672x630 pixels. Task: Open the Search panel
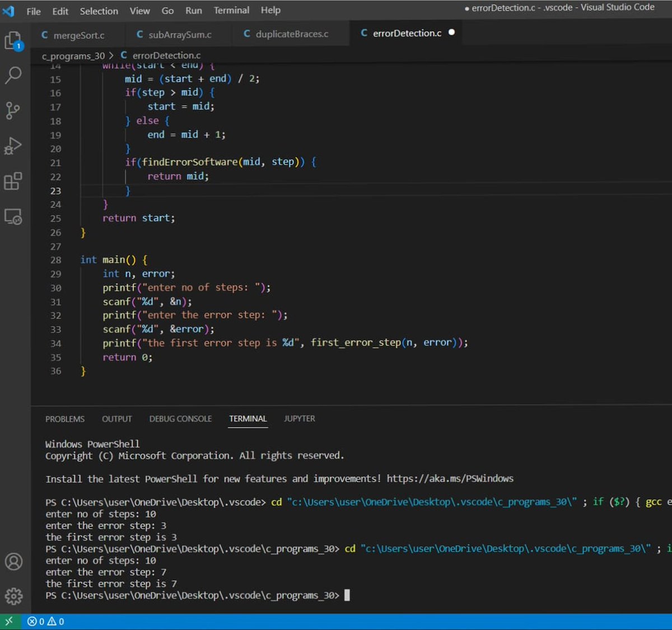coord(12,74)
